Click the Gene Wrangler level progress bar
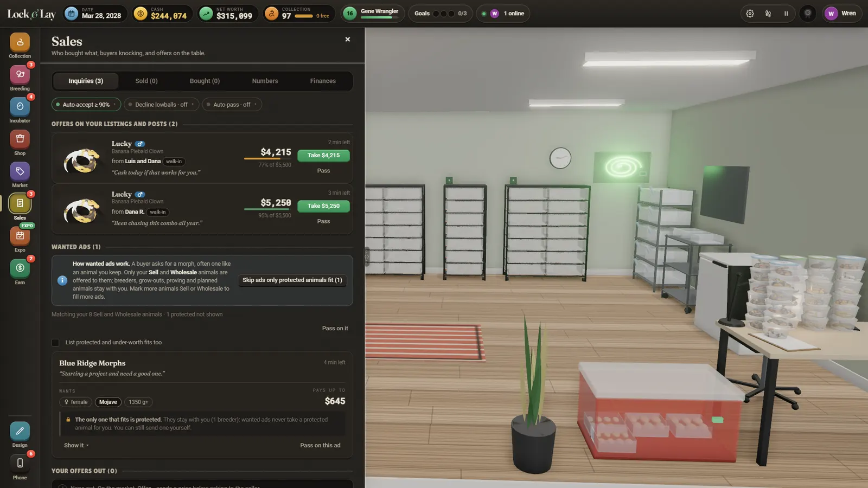868x488 pixels. click(379, 17)
